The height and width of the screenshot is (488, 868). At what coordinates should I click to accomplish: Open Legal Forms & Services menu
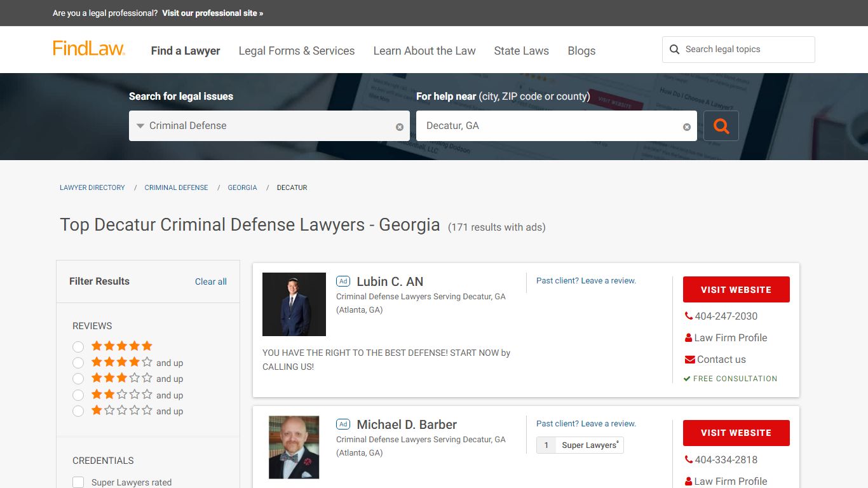coord(297,51)
